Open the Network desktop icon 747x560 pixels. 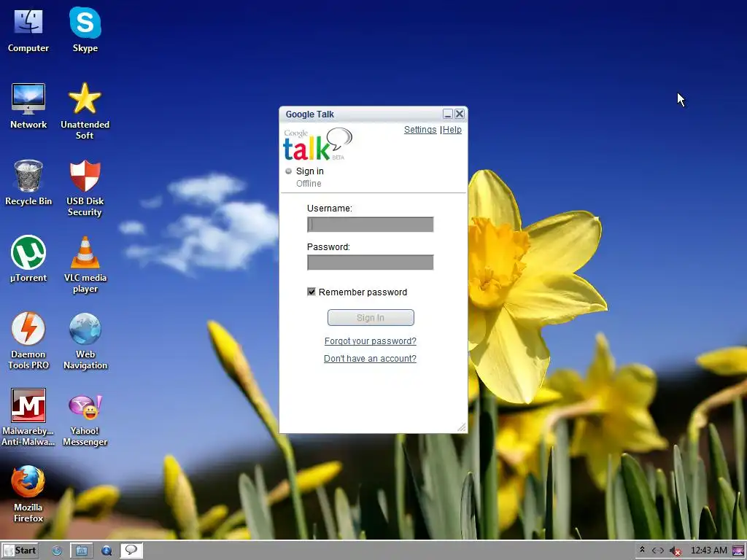(28, 106)
